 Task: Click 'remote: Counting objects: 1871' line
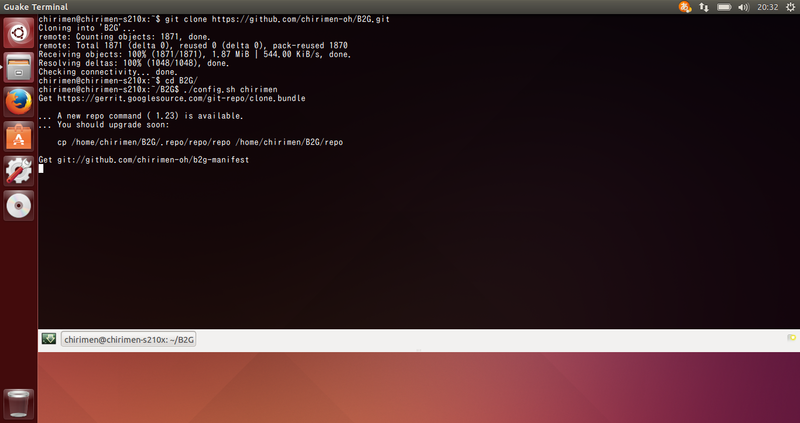[x=124, y=37]
